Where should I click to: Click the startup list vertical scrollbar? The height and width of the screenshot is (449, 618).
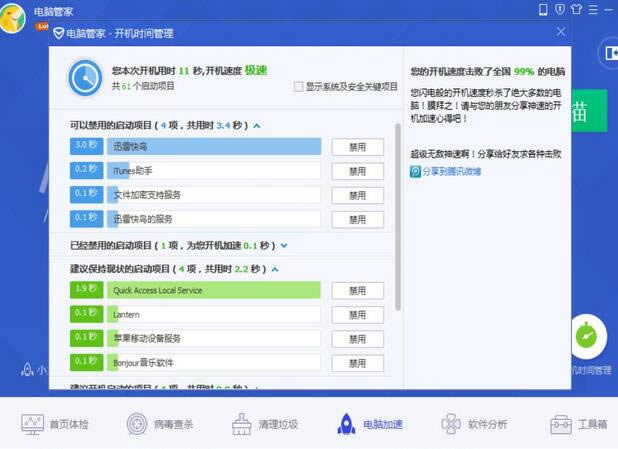click(398, 217)
